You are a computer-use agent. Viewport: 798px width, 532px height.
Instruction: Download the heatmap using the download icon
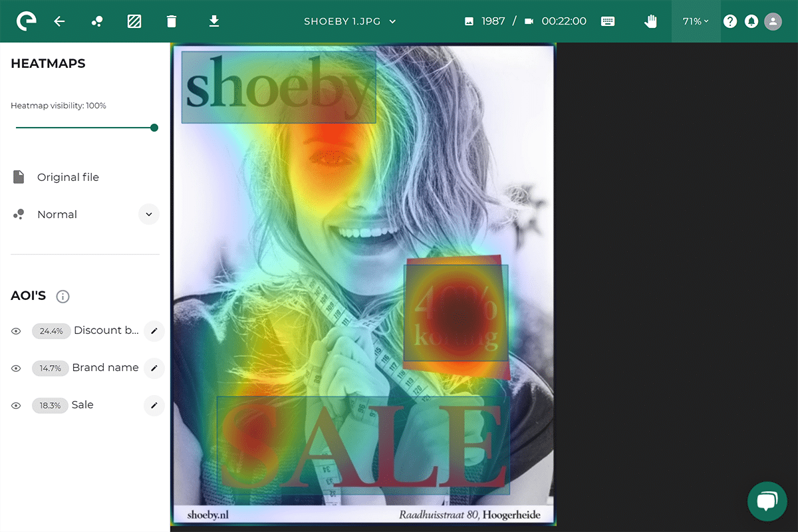(213, 21)
